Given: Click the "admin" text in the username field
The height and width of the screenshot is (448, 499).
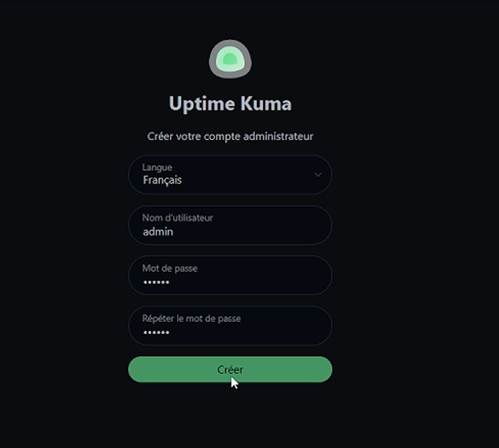Looking at the screenshot, I should (157, 231).
